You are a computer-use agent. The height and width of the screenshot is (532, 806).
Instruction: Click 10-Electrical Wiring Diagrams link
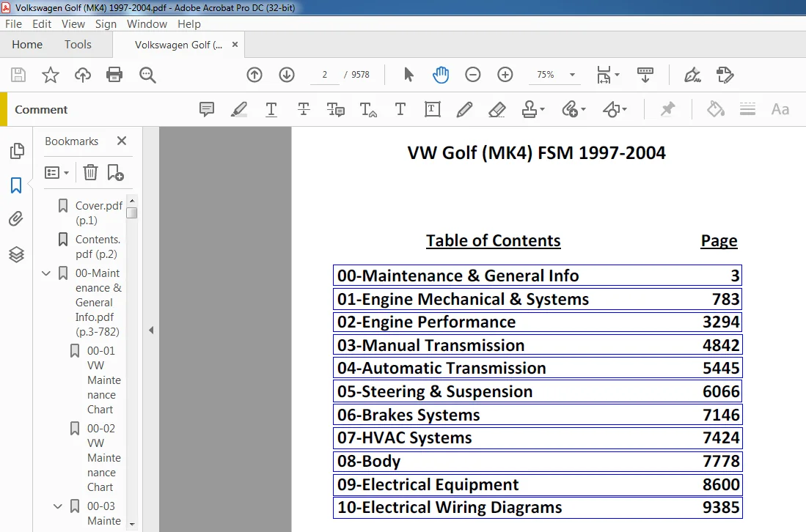click(x=538, y=507)
